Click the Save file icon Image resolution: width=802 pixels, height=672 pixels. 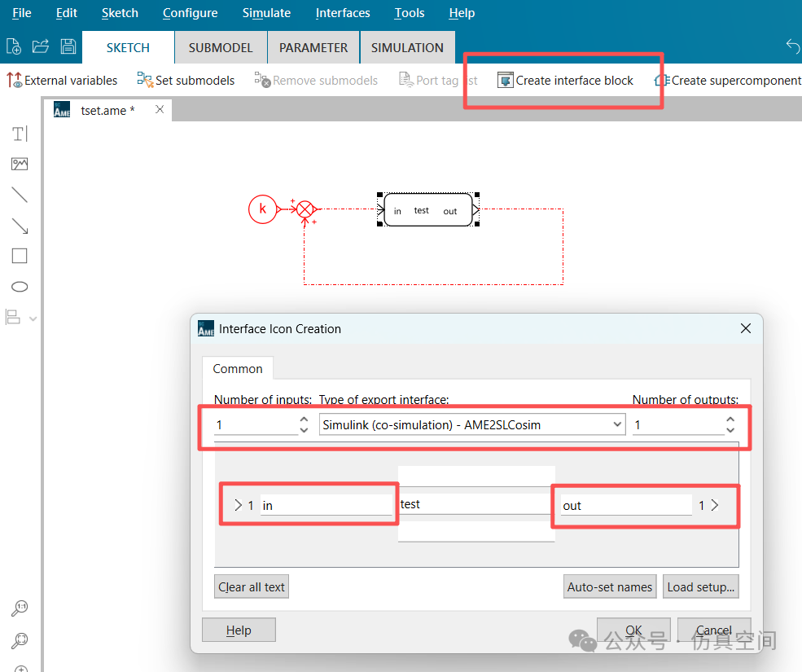tap(68, 47)
